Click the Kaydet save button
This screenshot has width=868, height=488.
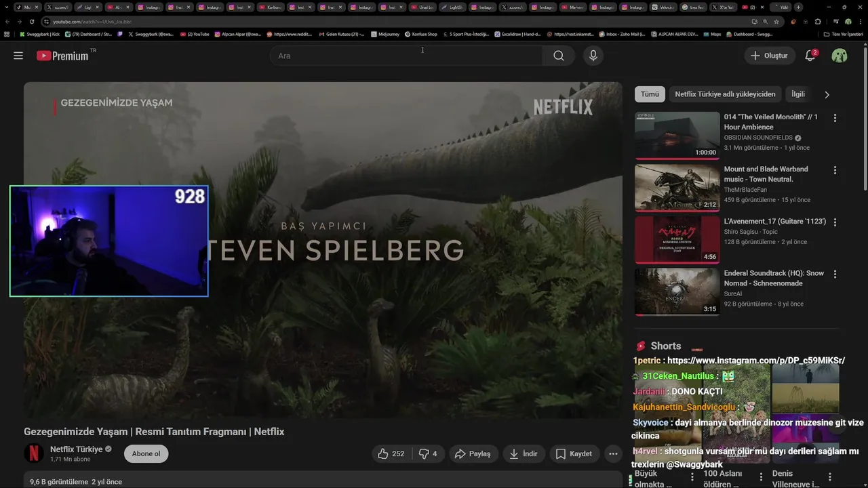[574, 454]
